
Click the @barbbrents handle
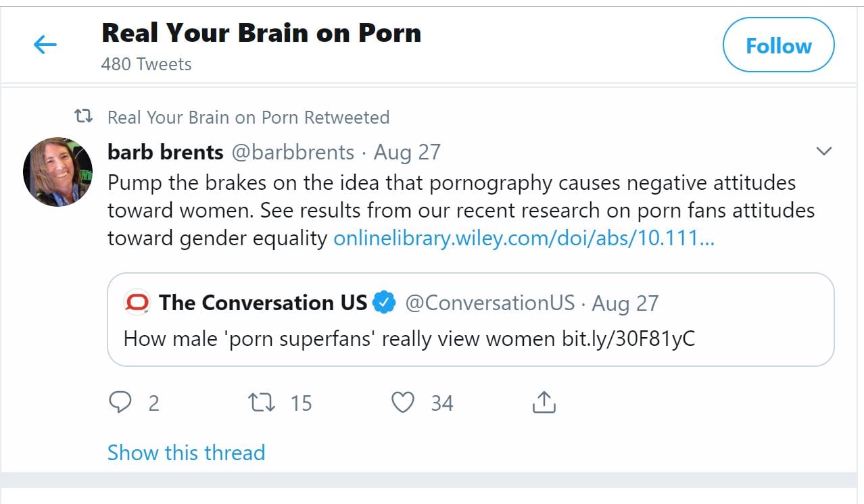(293, 153)
